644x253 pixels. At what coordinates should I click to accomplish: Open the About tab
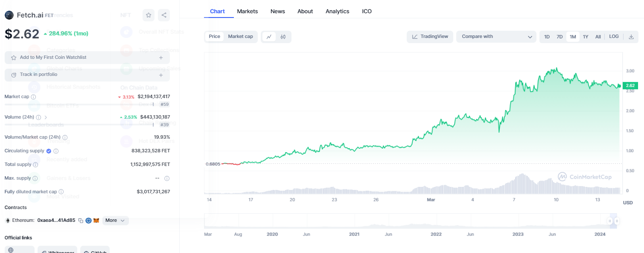pyautogui.click(x=305, y=12)
